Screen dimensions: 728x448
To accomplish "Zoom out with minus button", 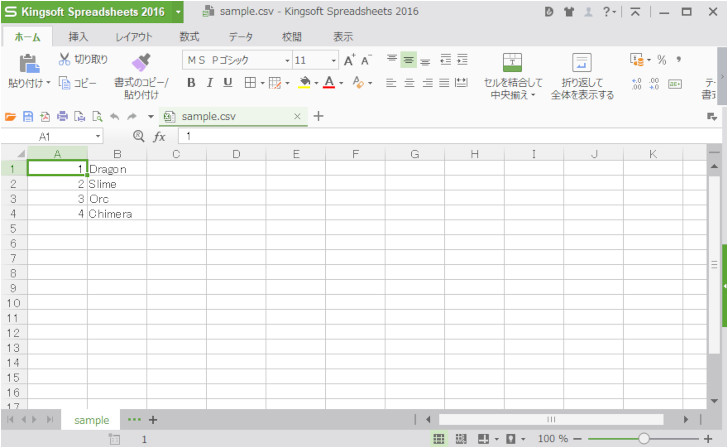I will coord(577,438).
